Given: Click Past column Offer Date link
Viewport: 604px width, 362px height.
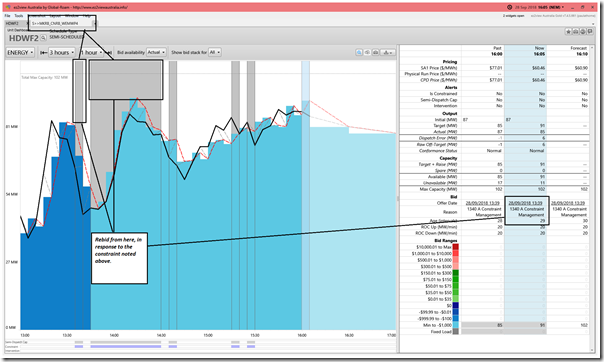Looking at the screenshot, I should point(483,203).
